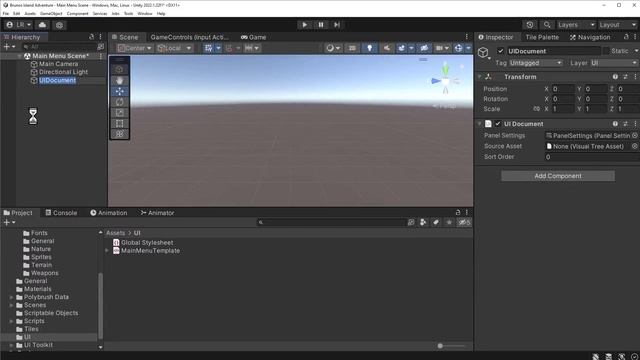Pick Source Asset object selector circle
The width and height of the screenshot is (640, 360).
point(635,146)
